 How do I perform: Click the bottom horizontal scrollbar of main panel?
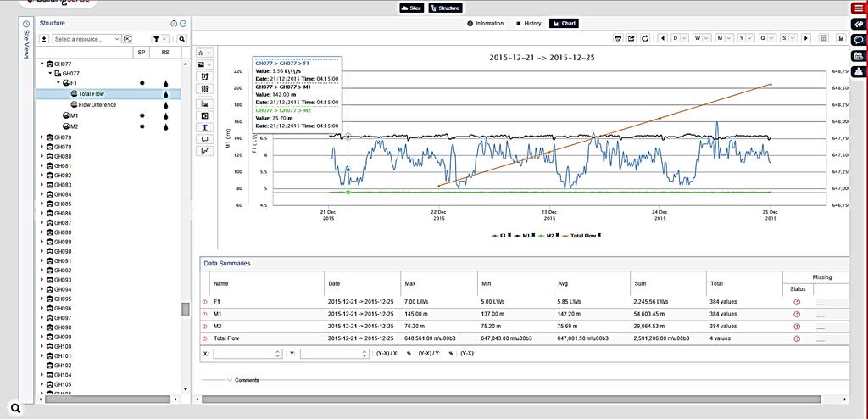tap(511, 399)
